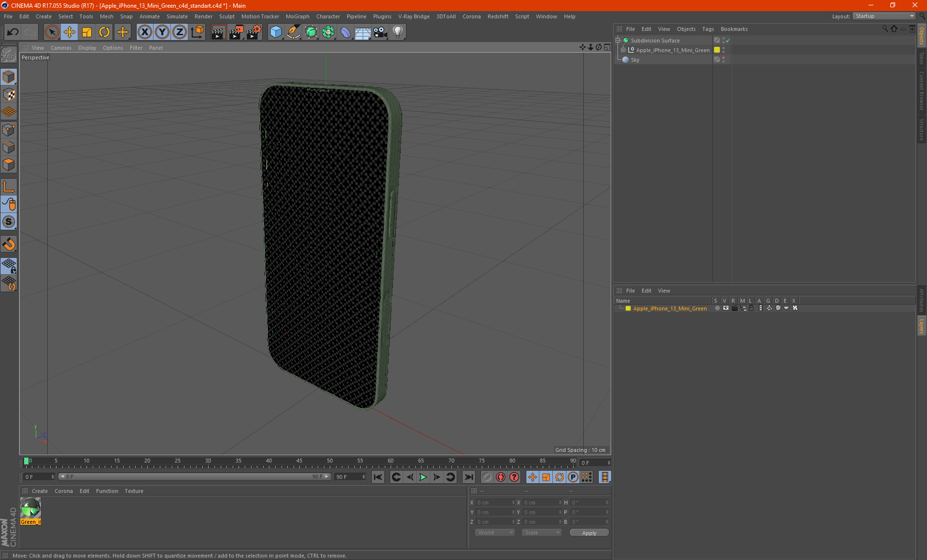
Task: Open the World coordinate dropdown
Action: [495, 532]
